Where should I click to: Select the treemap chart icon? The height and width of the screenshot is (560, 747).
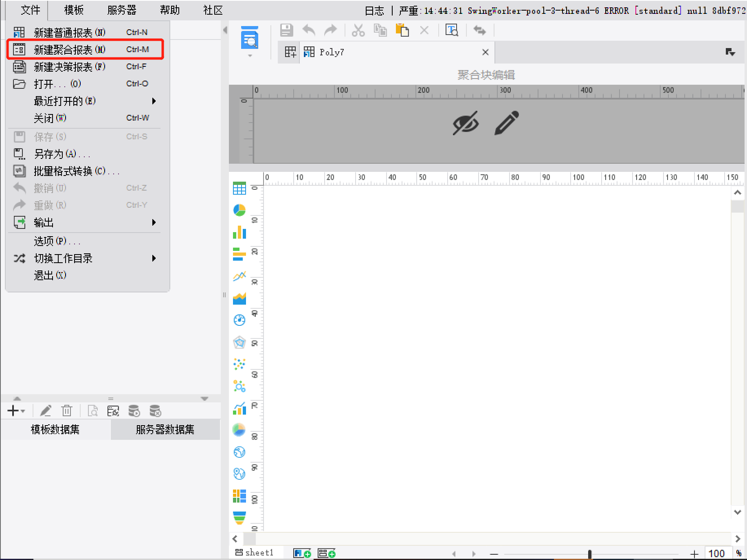(239, 496)
